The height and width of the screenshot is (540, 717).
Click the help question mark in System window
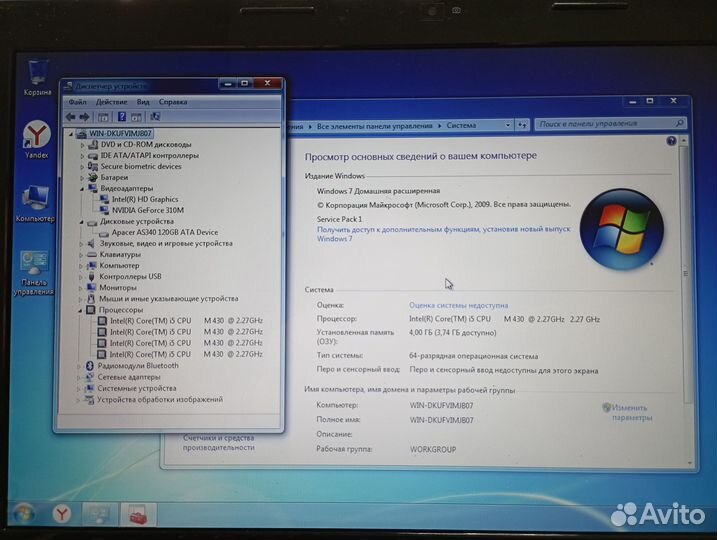coord(671,141)
